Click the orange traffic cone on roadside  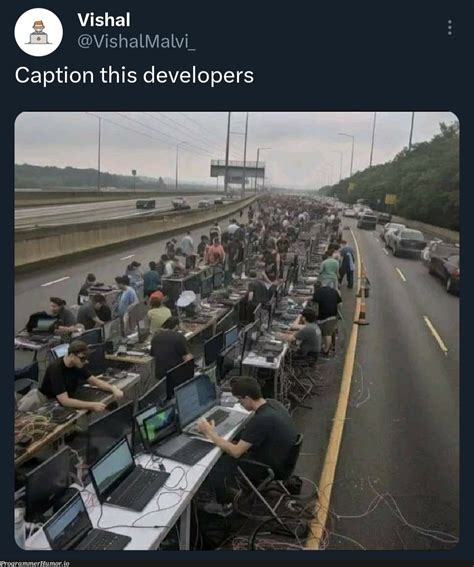tap(362, 312)
